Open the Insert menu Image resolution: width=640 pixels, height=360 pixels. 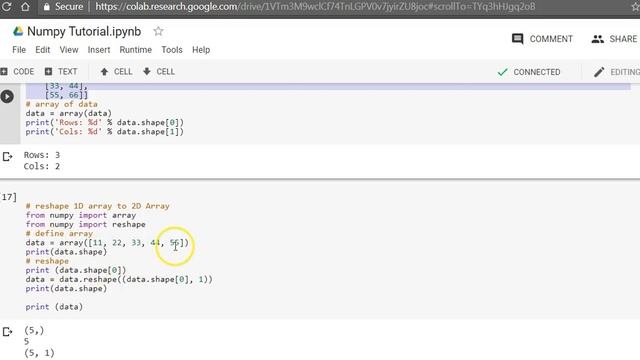[x=99, y=50]
